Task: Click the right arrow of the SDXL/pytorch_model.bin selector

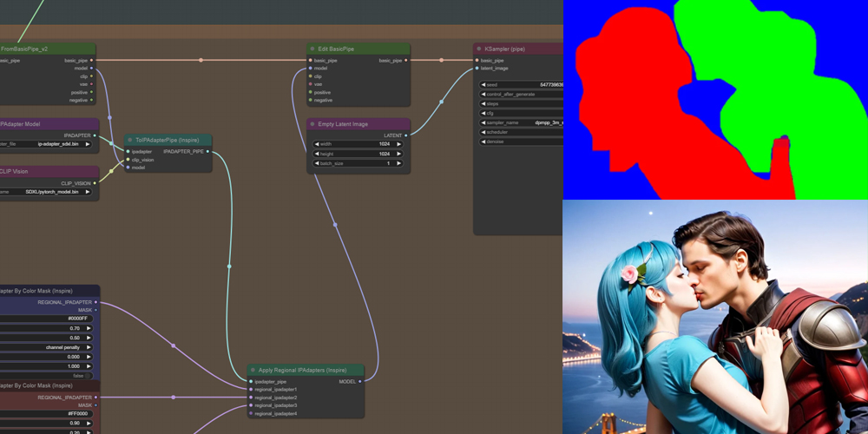Action: pyautogui.click(x=88, y=192)
